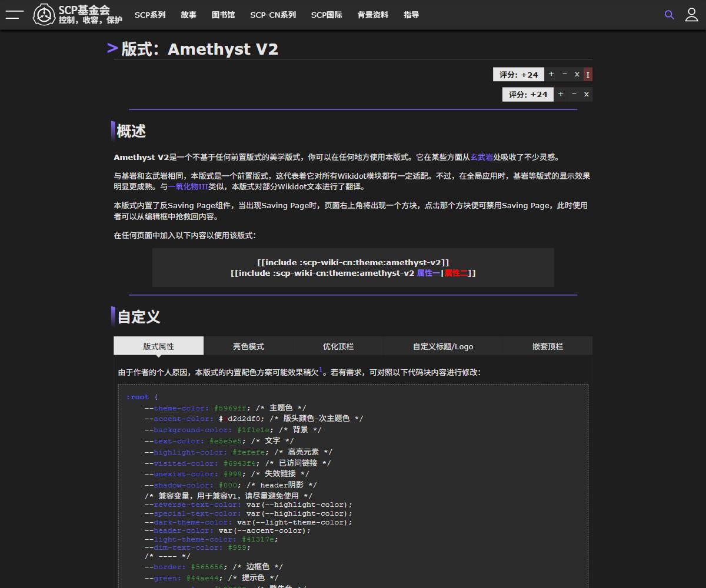Expand the SCP-CN系列 navigation dropdown
Screen dimensions: 706x588
click(273, 15)
